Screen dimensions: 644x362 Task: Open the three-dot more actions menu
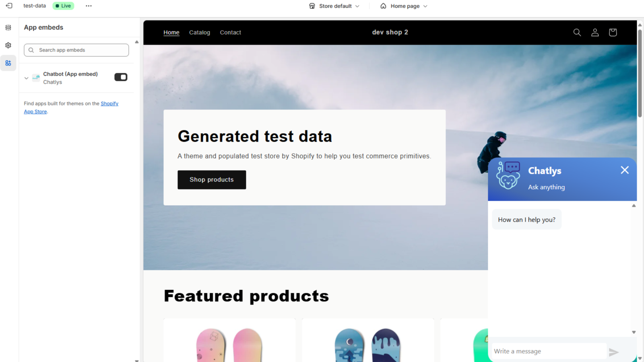89,6
